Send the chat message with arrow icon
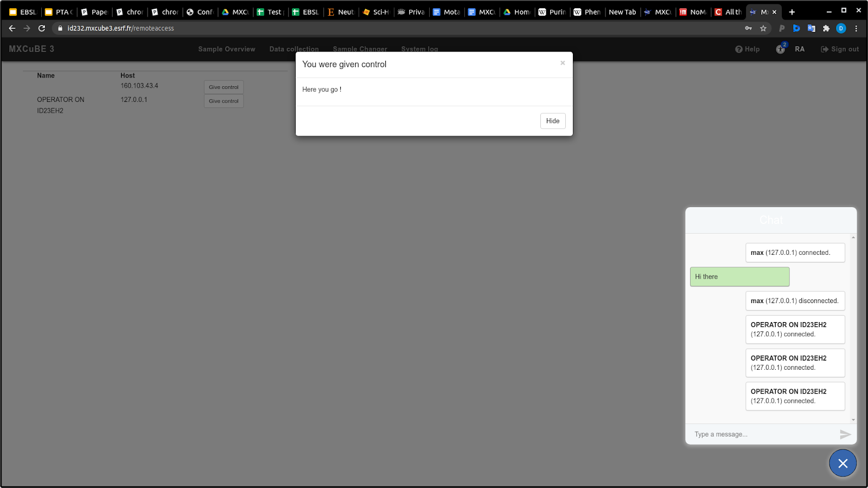Viewport: 868px width, 488px height. pyautogui.click(x=845, y=434)
